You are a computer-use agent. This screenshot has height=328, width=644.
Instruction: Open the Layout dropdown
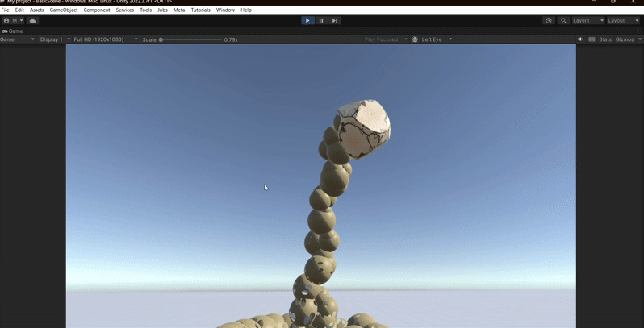pos(623,20)
